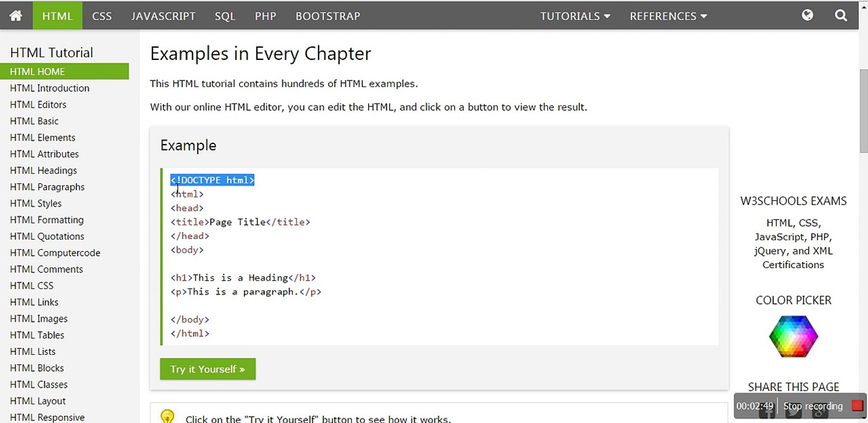The image size is (868, 423).
Task: Select HTML Tables in the sidebar
Action: tap(37, 335)
